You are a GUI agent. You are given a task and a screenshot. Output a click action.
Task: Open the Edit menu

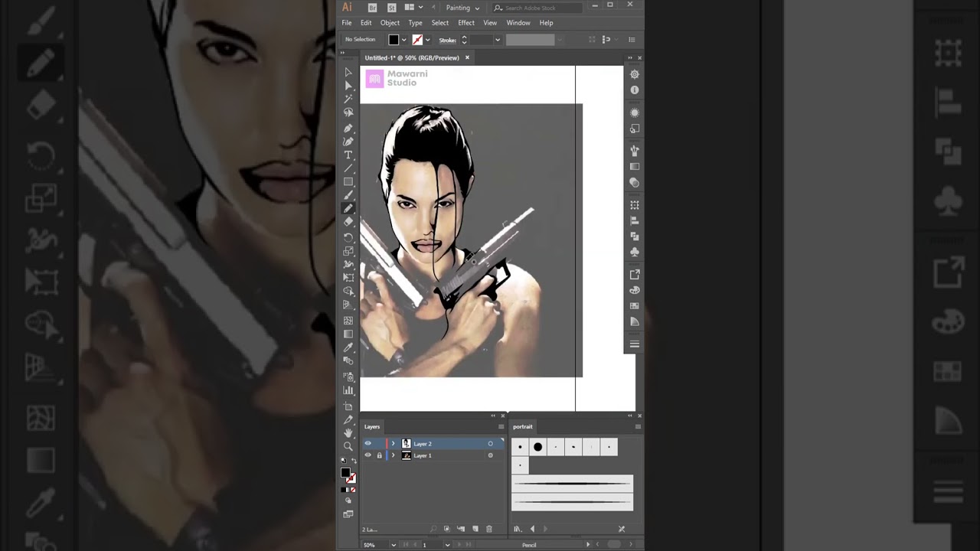click(366, 23)
